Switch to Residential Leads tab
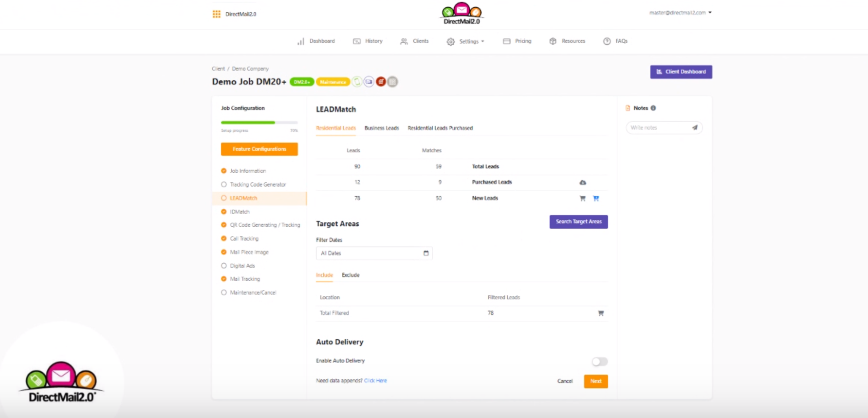Viewport: 868px width, 418px height. (336, 128)
